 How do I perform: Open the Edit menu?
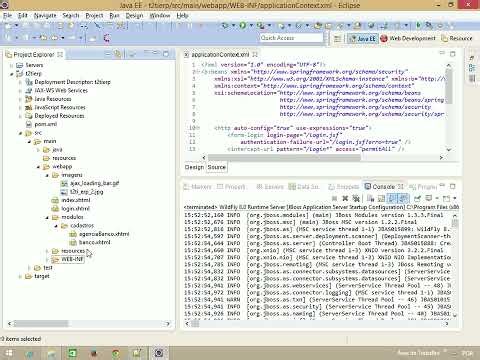[23, 15]
